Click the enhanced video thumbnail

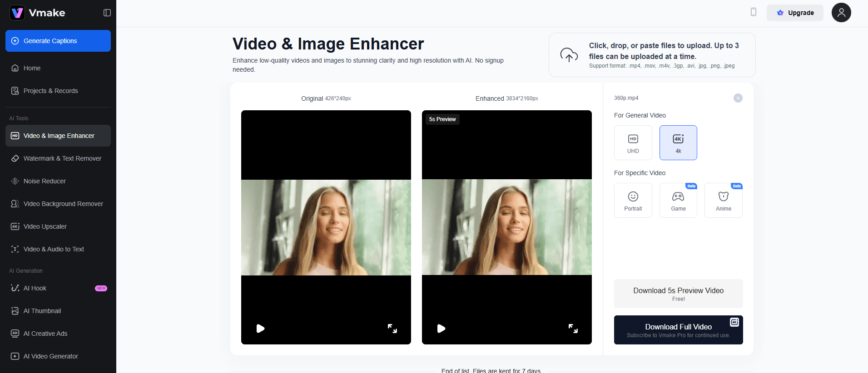[507, 227]
